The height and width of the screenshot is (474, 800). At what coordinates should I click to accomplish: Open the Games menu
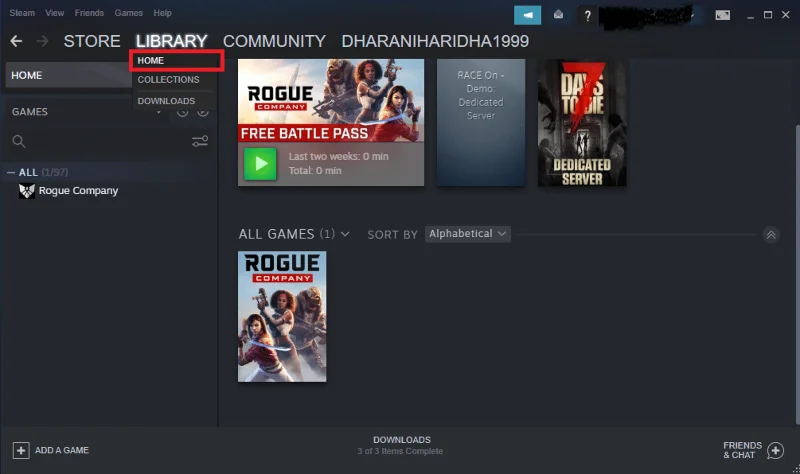pos(129,13)
